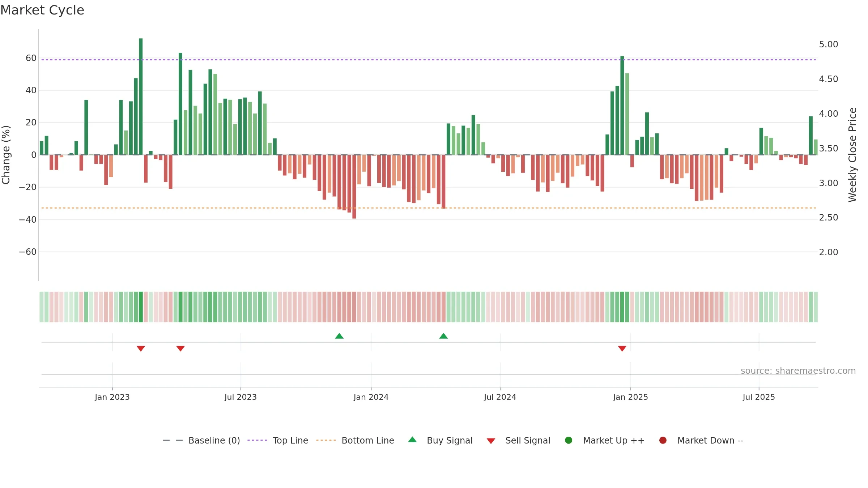The height and width of the screenshot is (488, 868).
Task: Click the green Buy Signal triangle in legend
Action: click(412, 440)
